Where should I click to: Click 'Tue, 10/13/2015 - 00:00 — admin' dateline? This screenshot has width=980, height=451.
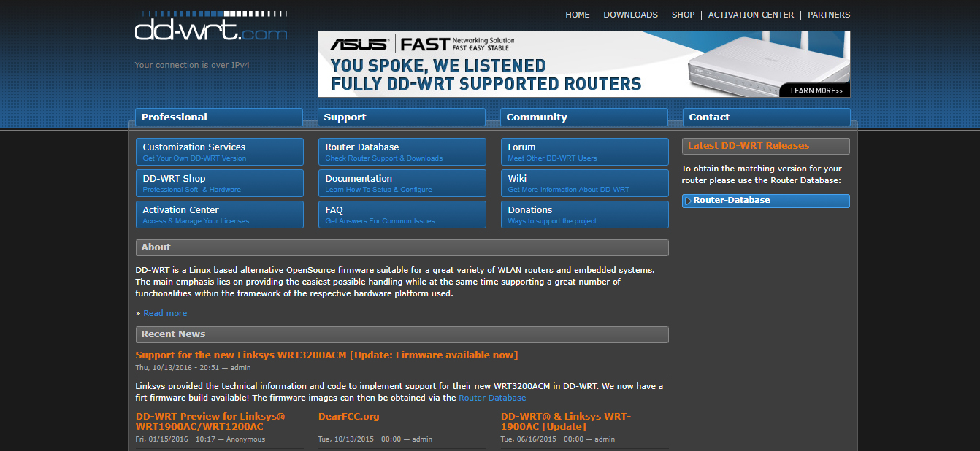tap(375, 439)
